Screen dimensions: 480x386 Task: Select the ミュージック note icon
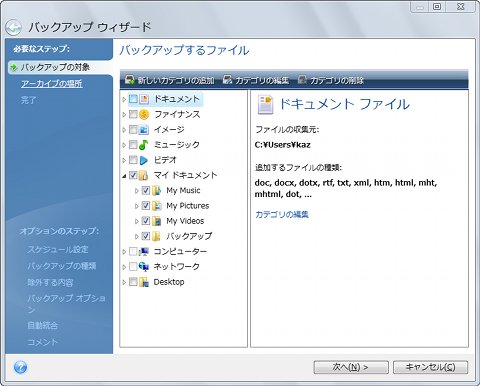pyautogui.click(x=144, y=145)
